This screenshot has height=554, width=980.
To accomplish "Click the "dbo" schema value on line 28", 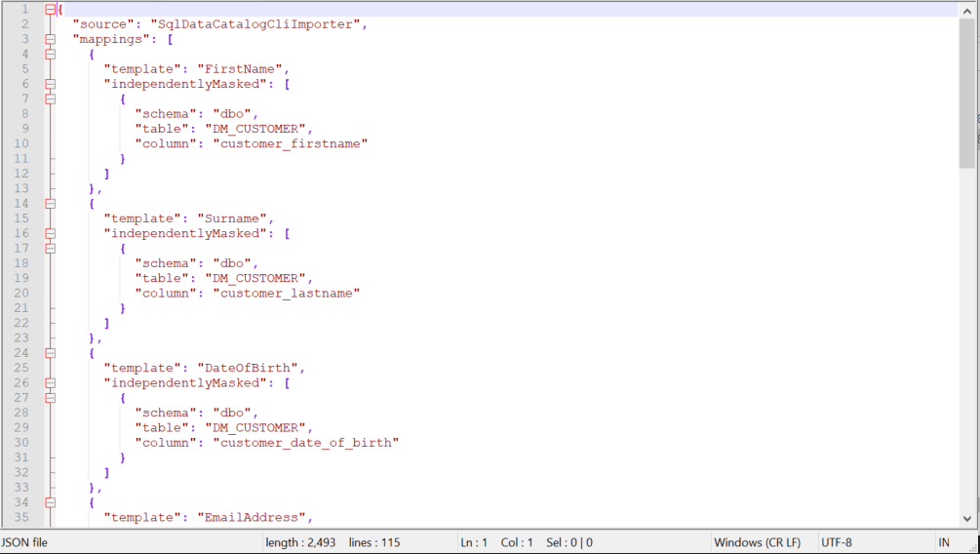I will tap(232, 413).
